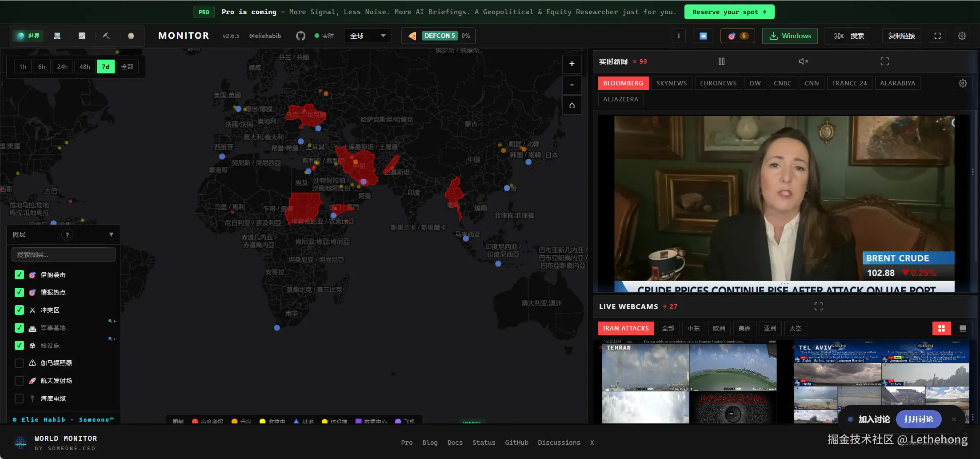This screenshot has height=459, width=980.
Task: Open the target badge showing 6
Action: pyautogui.click(x=738, y=36)
